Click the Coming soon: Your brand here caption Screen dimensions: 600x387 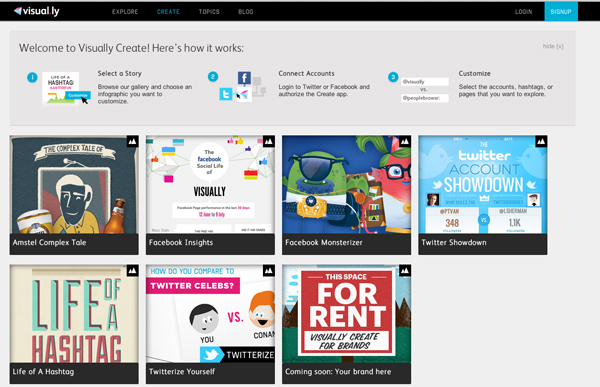[338, 371]
